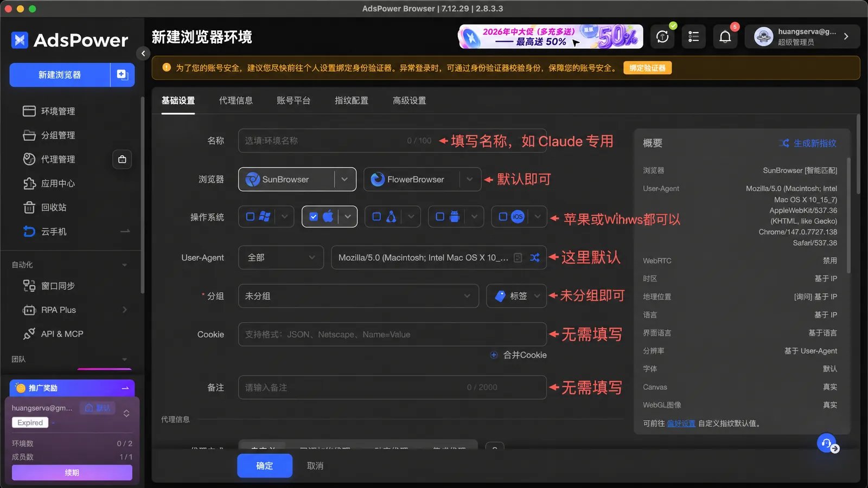
Task: Open 环境管理 in the sidebar
Action: coord(49,111)
